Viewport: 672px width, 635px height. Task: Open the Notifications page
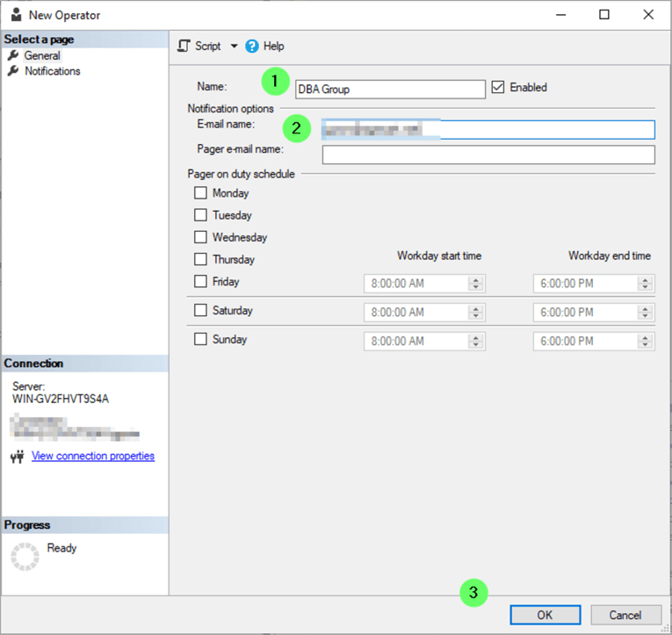click(52, 71)
